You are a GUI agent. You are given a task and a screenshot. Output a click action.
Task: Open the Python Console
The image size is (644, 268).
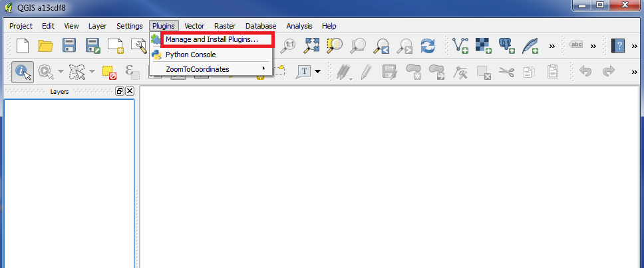211,54
